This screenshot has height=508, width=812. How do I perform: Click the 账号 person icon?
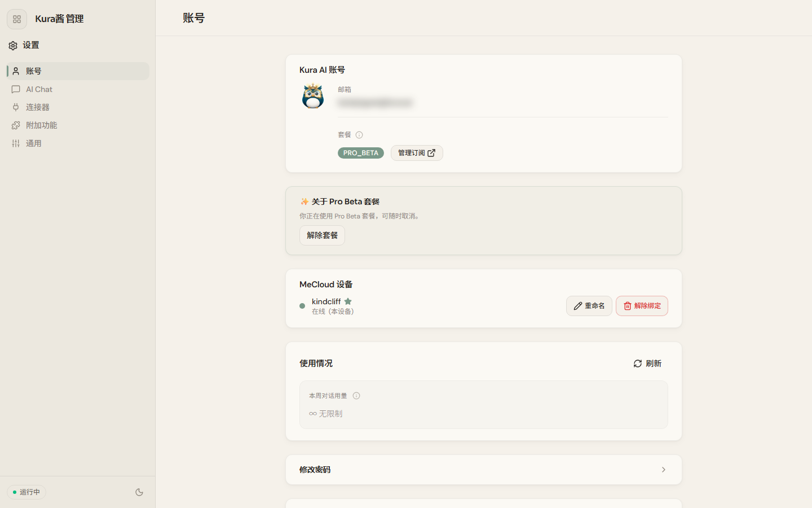click(x=16, y=71)
